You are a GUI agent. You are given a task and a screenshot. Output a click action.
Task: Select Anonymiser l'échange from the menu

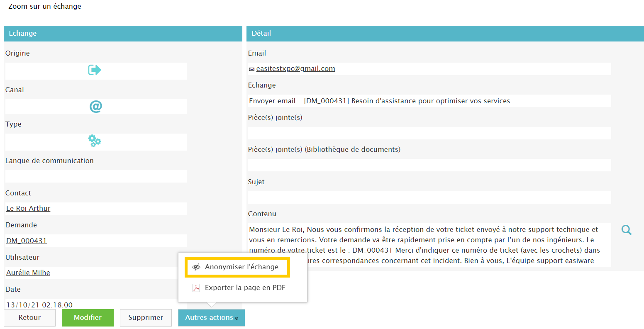(242, 267)
